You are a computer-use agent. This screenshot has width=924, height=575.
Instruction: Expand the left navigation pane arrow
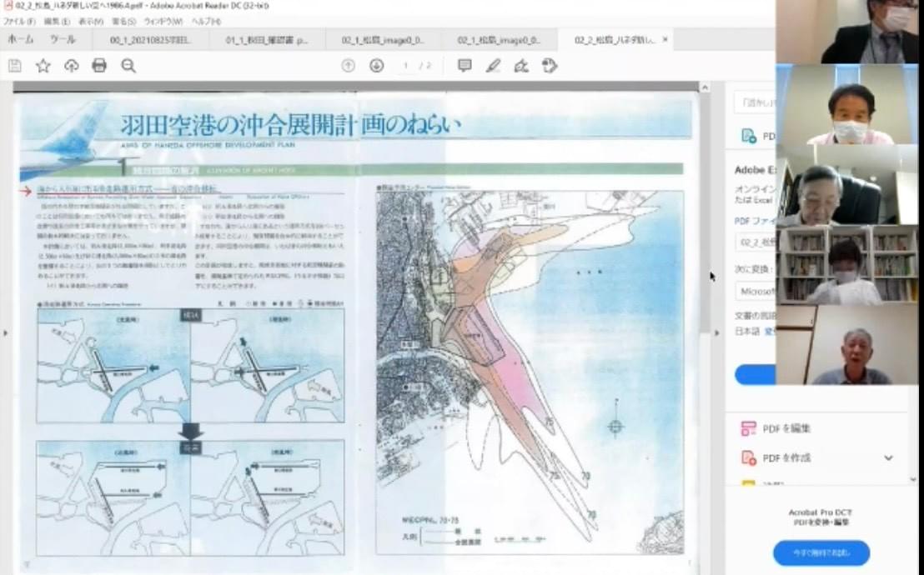click(x=6, y=332)
